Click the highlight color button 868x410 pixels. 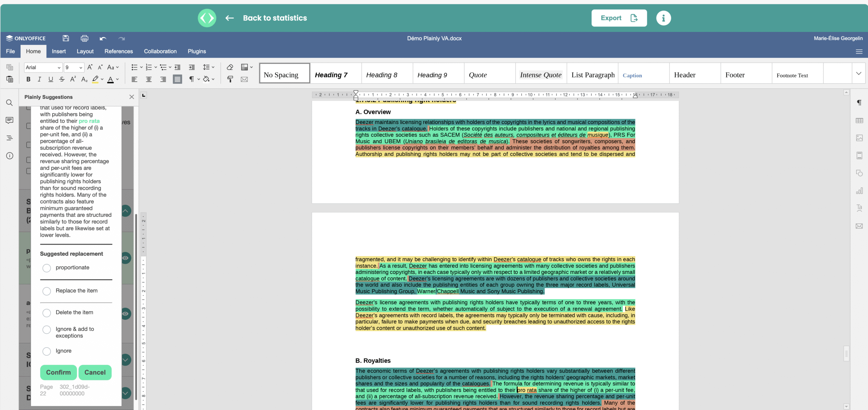coord(95,79)
